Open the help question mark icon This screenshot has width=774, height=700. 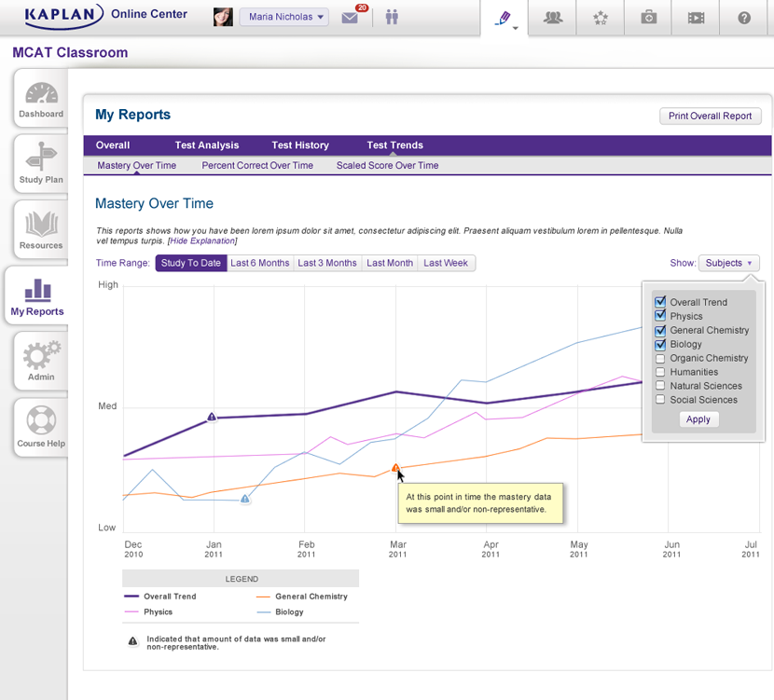click(743, 18)
